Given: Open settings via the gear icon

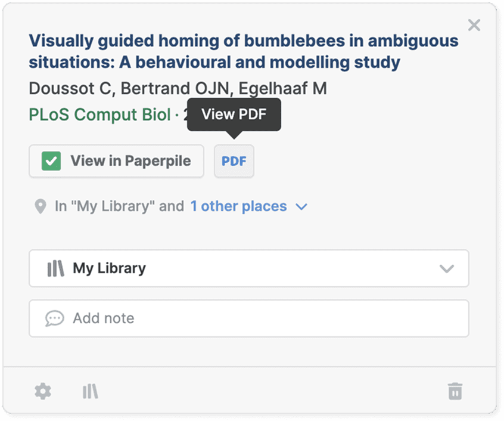Looking at the screenshot, I should (42, 392).
